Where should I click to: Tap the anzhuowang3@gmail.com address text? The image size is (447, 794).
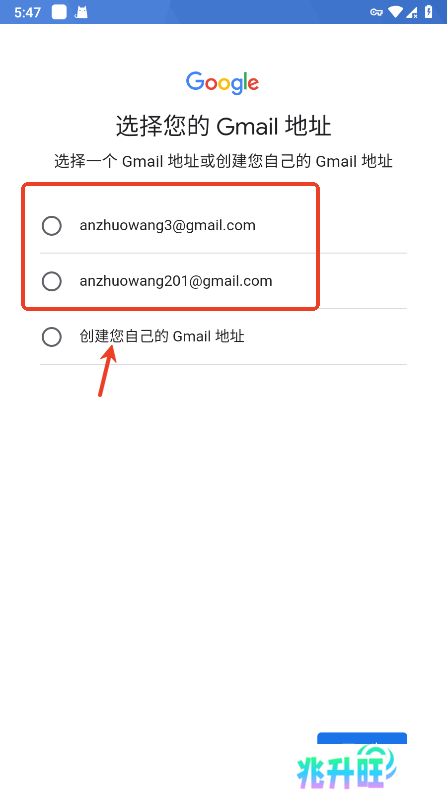coord(168,225)
